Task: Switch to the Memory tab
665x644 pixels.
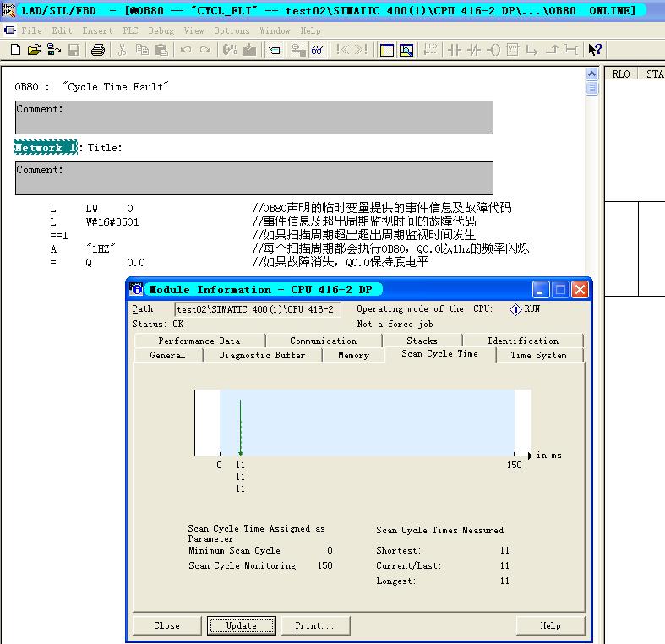Action: tap(354, 355)
